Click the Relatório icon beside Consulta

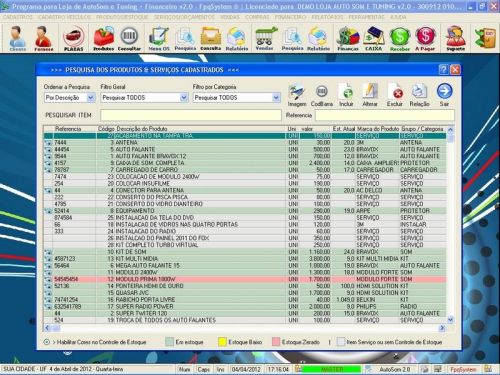click(x=237, y=38)
